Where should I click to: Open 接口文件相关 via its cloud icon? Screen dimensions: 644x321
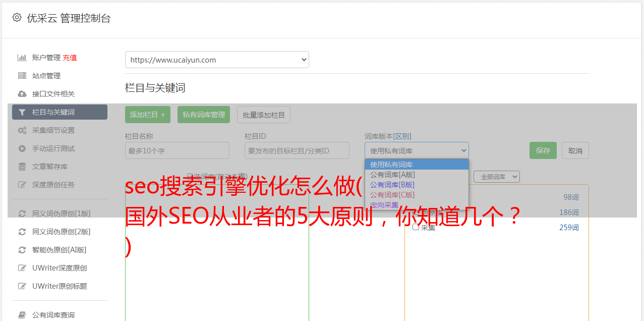coord(22,94)
